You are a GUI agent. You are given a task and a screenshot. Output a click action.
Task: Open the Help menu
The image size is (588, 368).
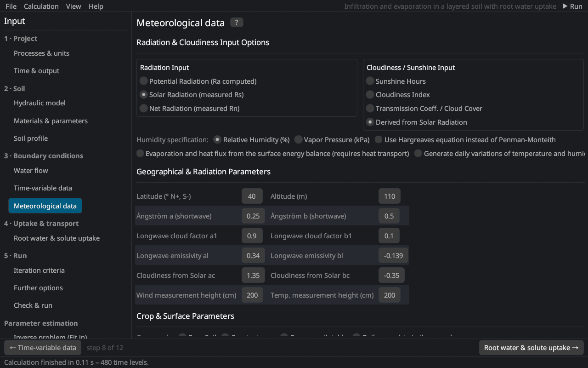[x=96, y=6]
